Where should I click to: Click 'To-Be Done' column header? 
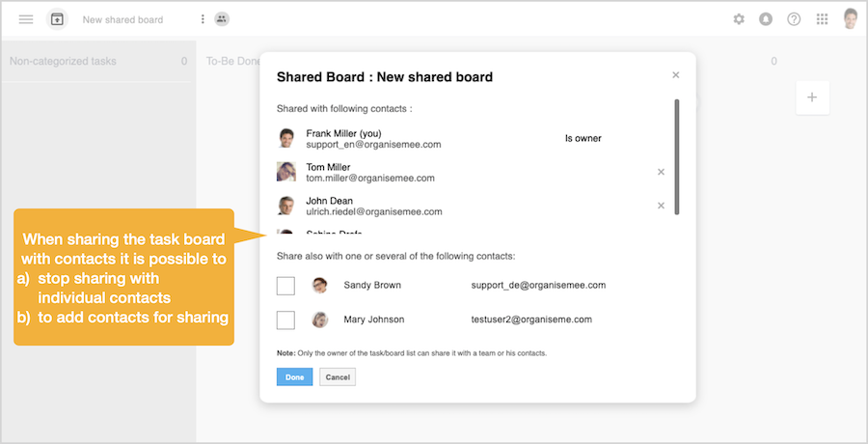pyautogui.click(x=233, y=61)
